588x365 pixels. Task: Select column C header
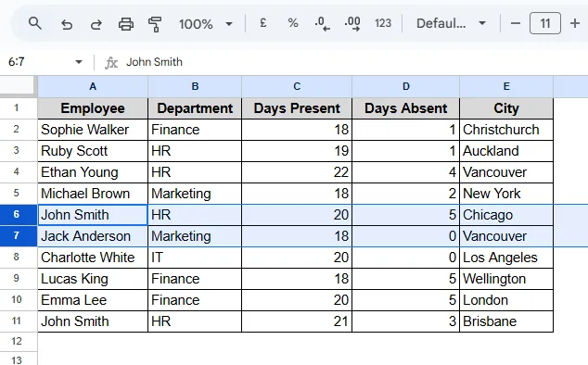point(297,86)
